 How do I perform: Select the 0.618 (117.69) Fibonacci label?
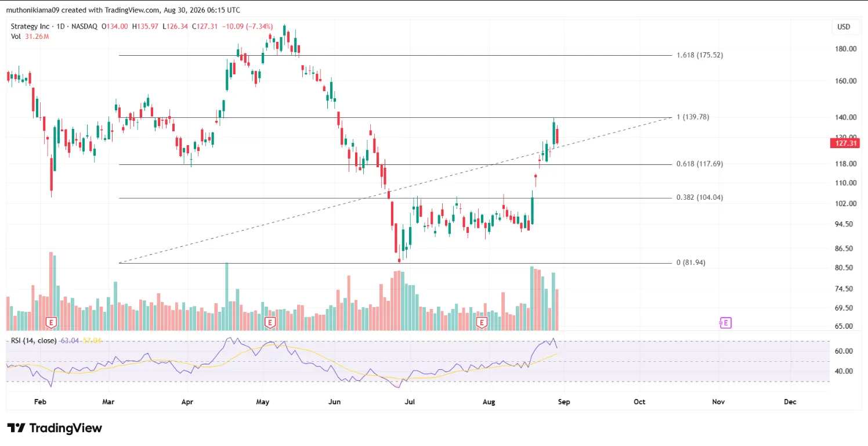click(700, 164)
